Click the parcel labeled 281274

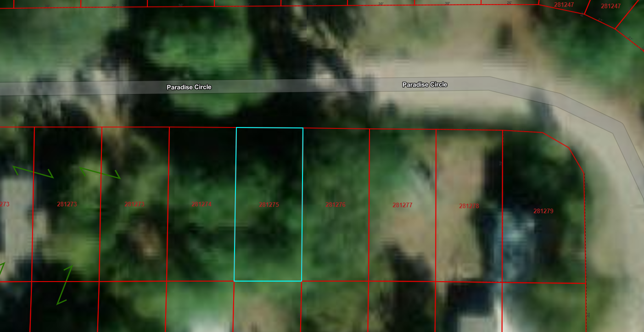click(x=202, y=204)
